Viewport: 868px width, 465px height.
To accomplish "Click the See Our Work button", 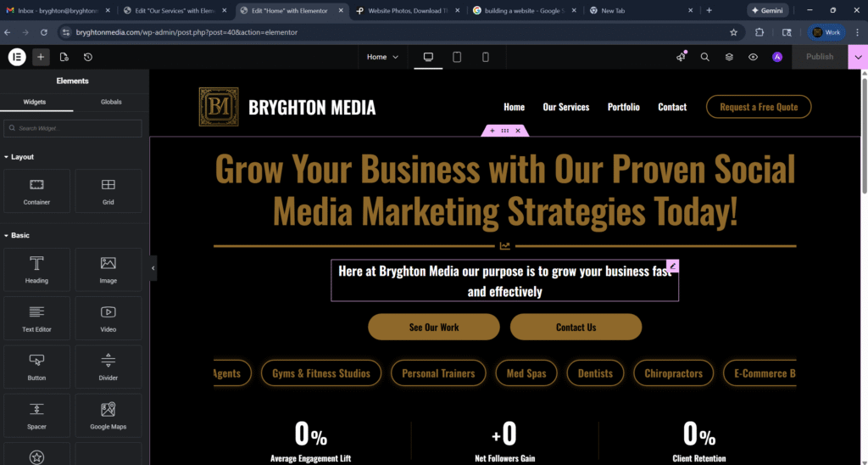I will coord(433,328).
